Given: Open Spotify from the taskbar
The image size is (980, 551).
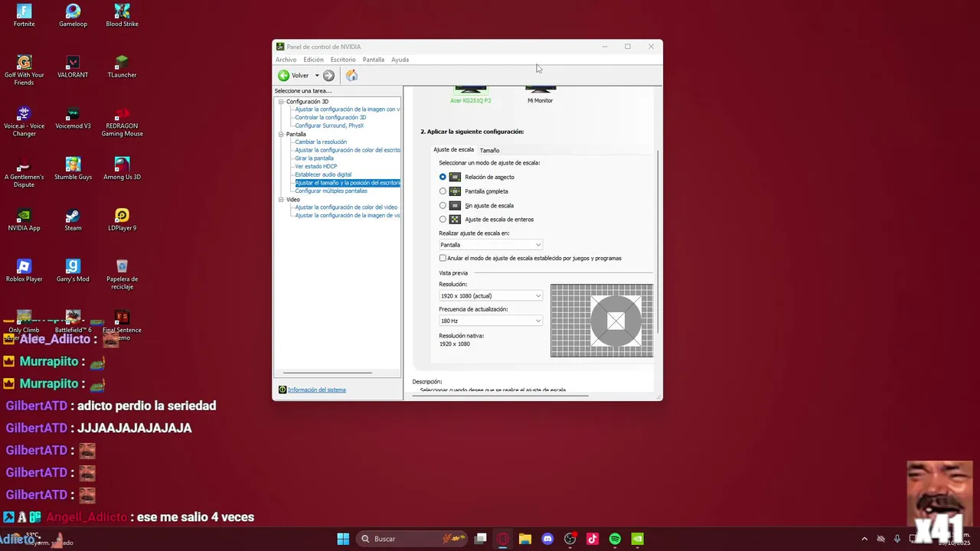Looking at the screenshot, I should (615, 539).
